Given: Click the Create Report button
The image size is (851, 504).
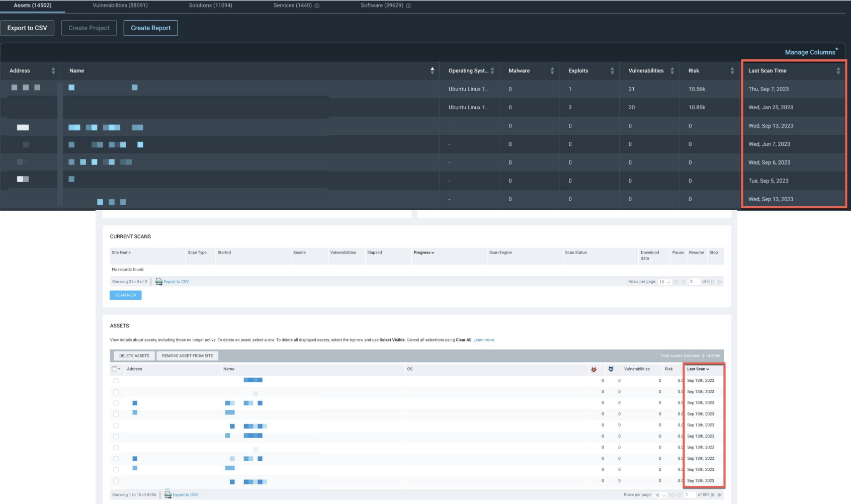Looking at the screenshot, I should tap(151, 28).
